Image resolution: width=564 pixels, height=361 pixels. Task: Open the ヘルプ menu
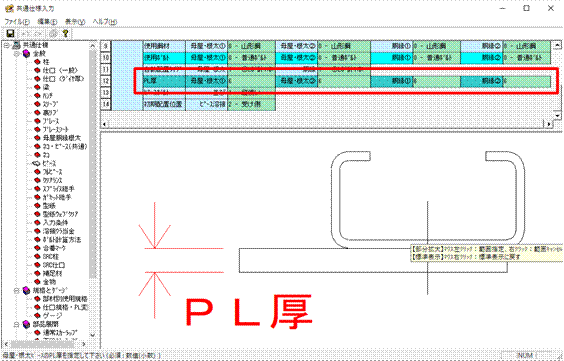click(x=105, y=22)
